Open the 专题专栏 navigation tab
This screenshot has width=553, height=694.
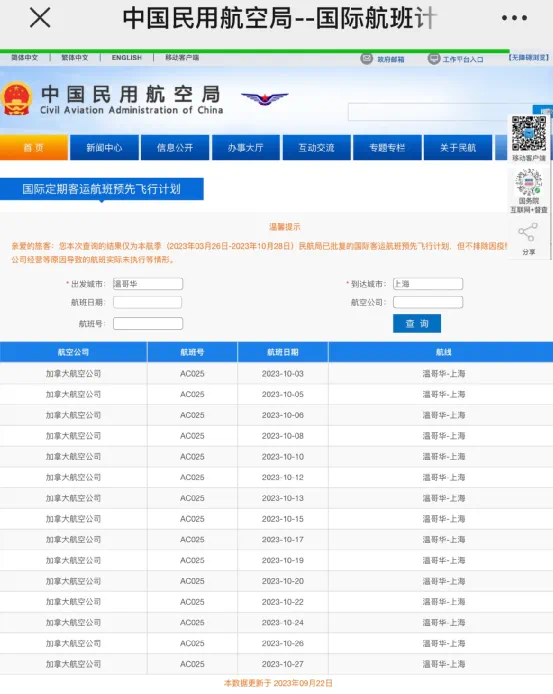387,147
